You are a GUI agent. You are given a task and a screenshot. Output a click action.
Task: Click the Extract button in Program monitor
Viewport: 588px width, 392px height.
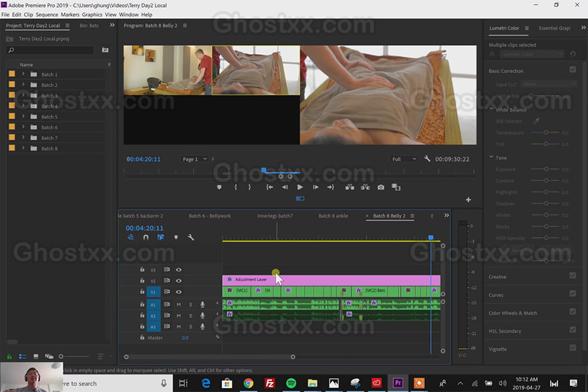point(365,187)
